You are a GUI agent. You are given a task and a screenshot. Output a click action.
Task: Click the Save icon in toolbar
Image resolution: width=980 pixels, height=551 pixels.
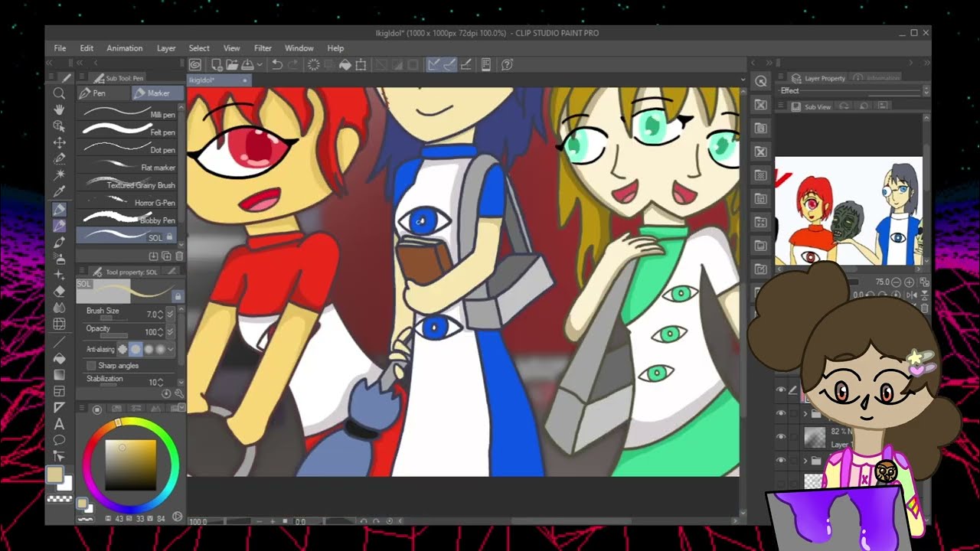[248, 65]
